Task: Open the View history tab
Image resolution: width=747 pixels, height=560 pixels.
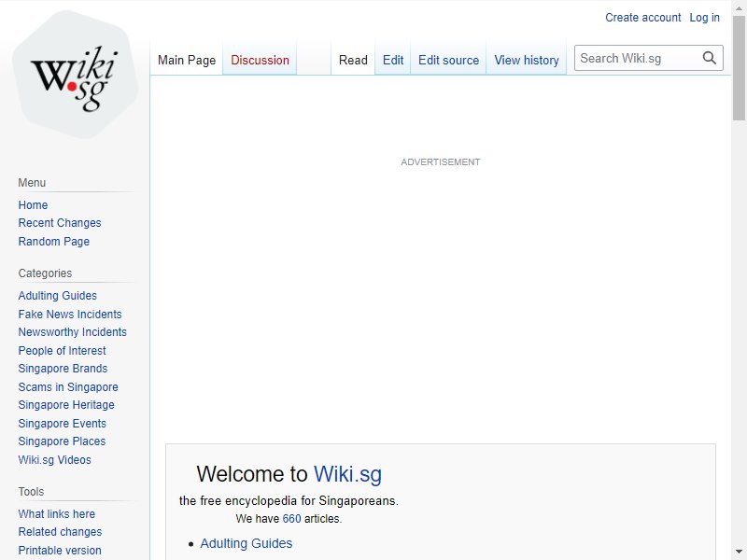Action: 527,60
